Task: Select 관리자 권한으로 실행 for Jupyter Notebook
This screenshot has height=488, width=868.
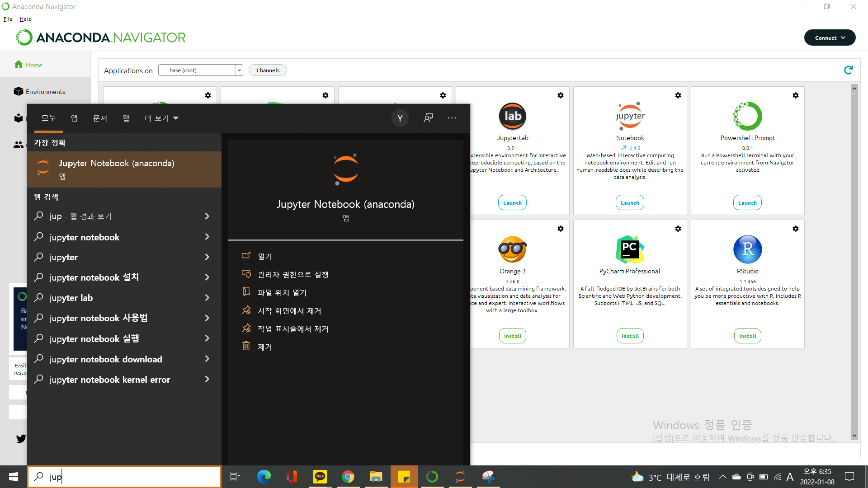Action: pyautogui.click(x=292, y=274)
